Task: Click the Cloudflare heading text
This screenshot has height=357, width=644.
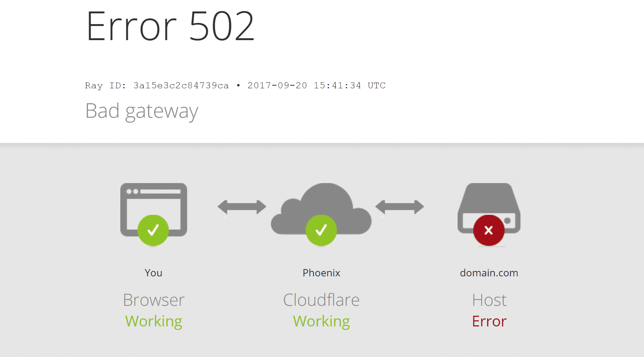Action: tap(321, 300)
